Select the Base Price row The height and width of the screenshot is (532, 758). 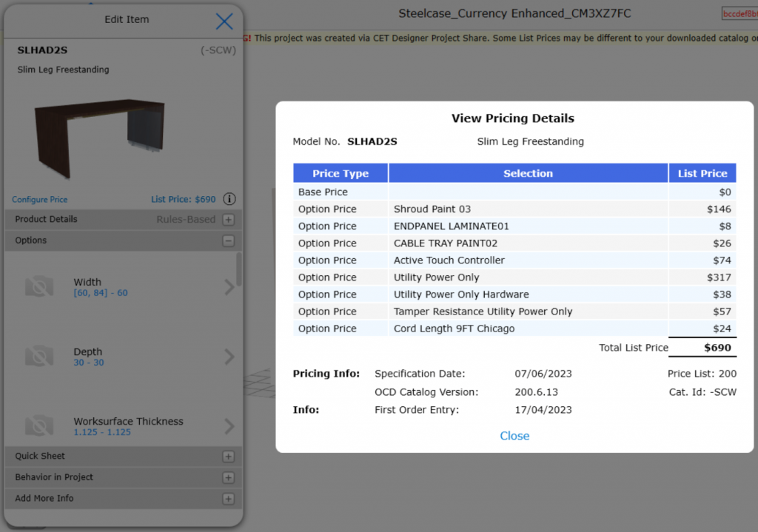(x=514, y=192)
